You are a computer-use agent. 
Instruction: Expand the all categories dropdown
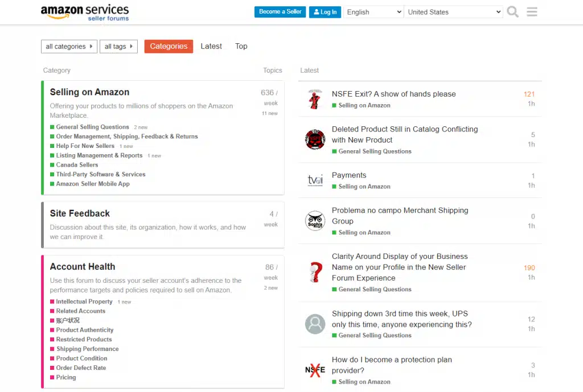(x=69, y=47)
